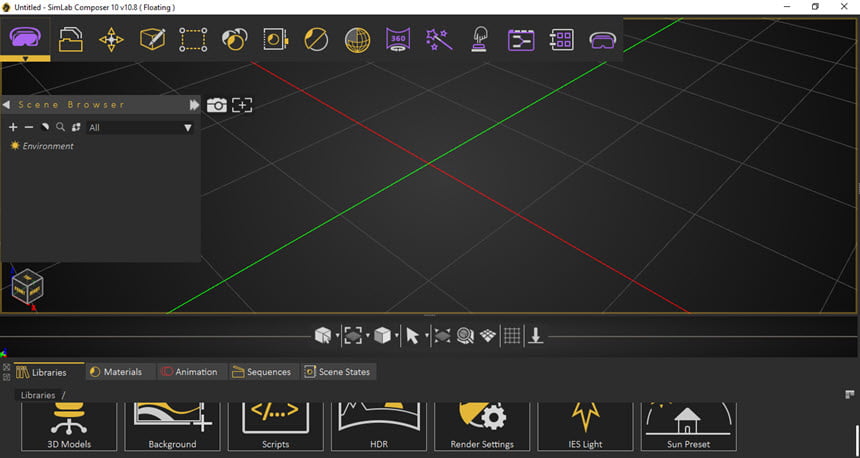Open the File folder toolbar icon
Screen dimensions: 860x458
tap(71, 40)
